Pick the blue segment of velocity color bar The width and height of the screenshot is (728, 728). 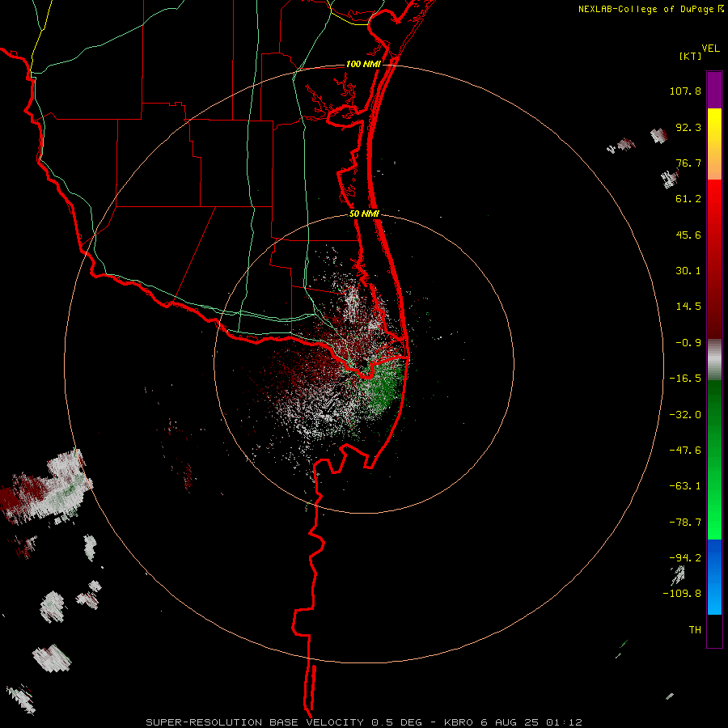coord(714,577)
